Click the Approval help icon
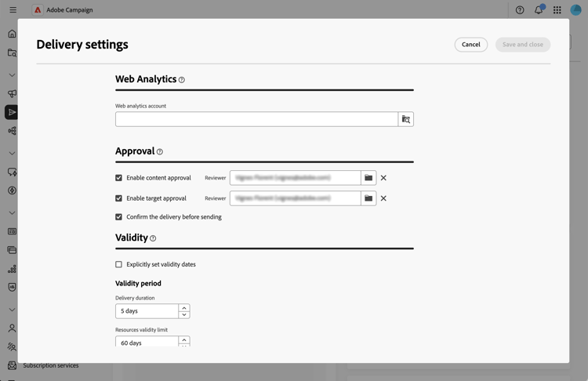Image resolution: width=588 pixels, height=381 pixels. (x=160, y=152)
